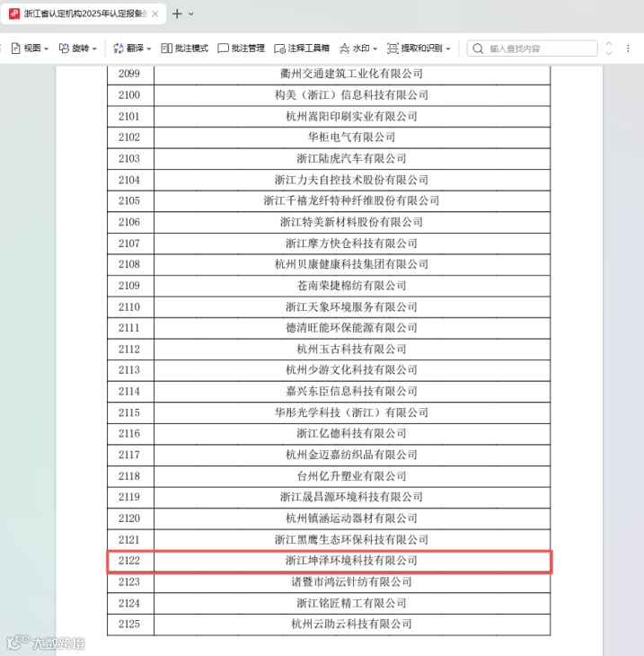Image resolution: width=644 pixels, height=656 pixels.
Task: Select 杭州少游文化科技有限公司 cell
Action: (352, 370)
